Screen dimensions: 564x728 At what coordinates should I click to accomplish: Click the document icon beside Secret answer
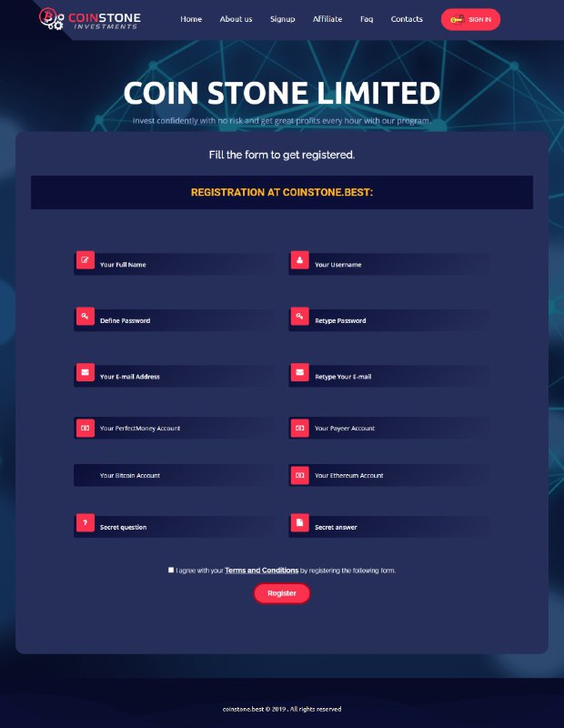point(300,522)
